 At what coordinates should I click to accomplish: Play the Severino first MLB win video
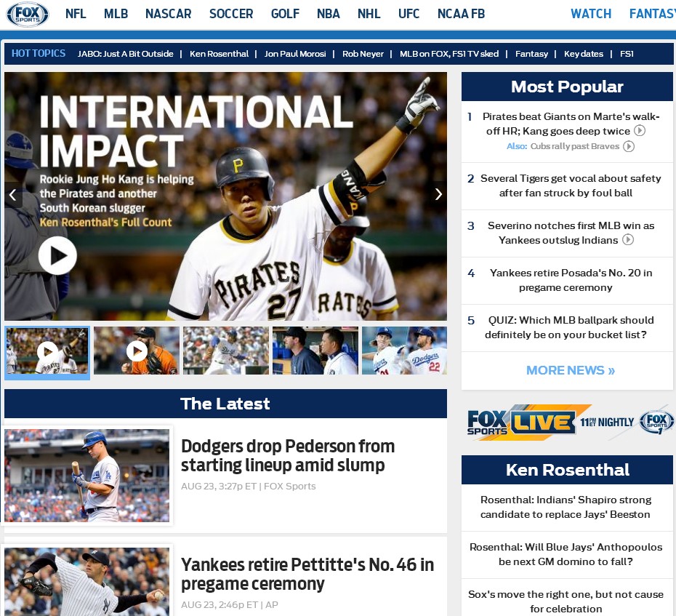point(628,239)
